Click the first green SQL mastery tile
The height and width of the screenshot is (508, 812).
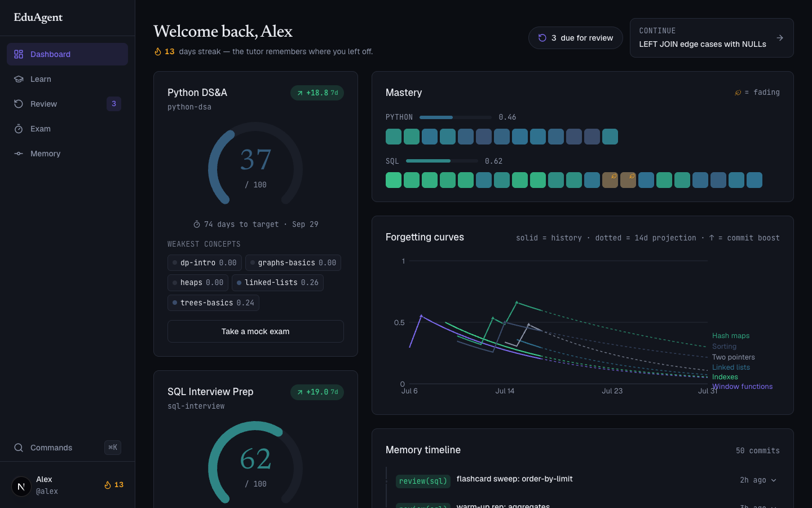[394, 180]
